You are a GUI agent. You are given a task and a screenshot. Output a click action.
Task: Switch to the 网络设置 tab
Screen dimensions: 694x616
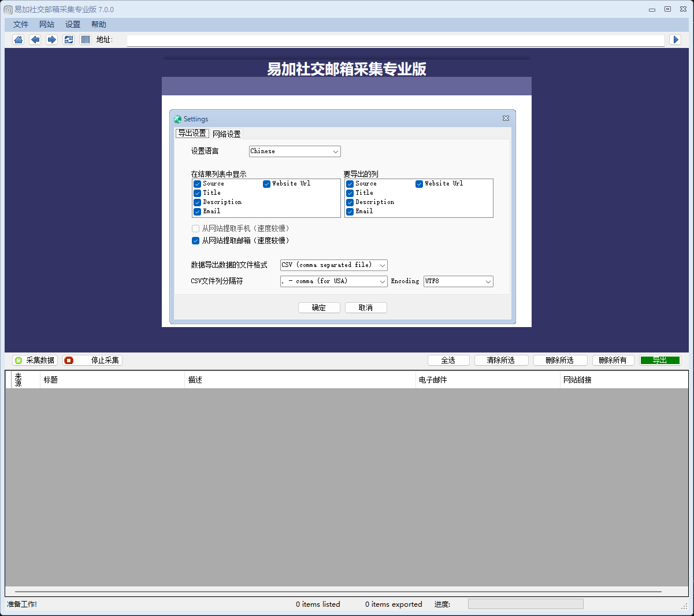[227, 134]
